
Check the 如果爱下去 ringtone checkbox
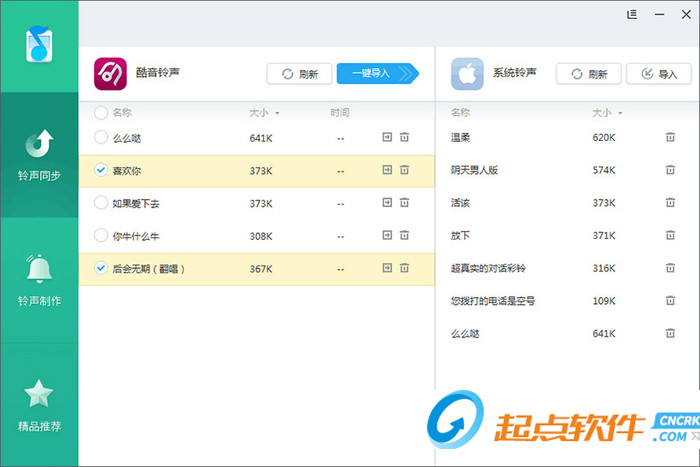[x=101, y=203]
